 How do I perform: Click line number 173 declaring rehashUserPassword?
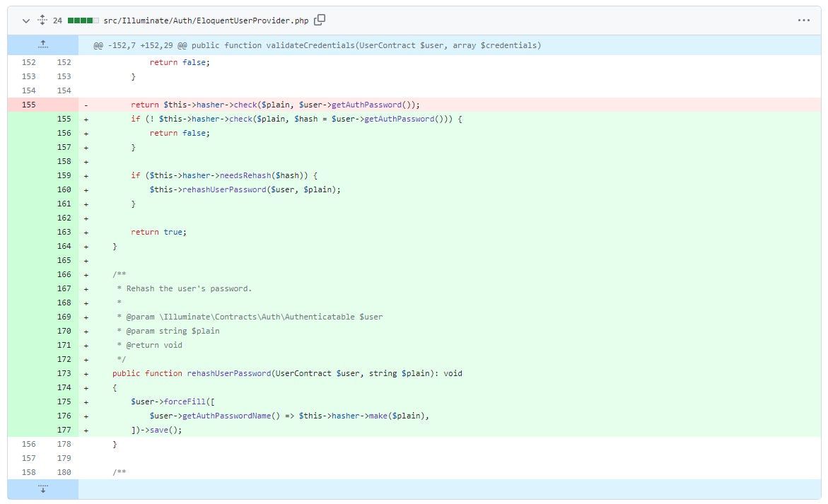click(64, 373)
